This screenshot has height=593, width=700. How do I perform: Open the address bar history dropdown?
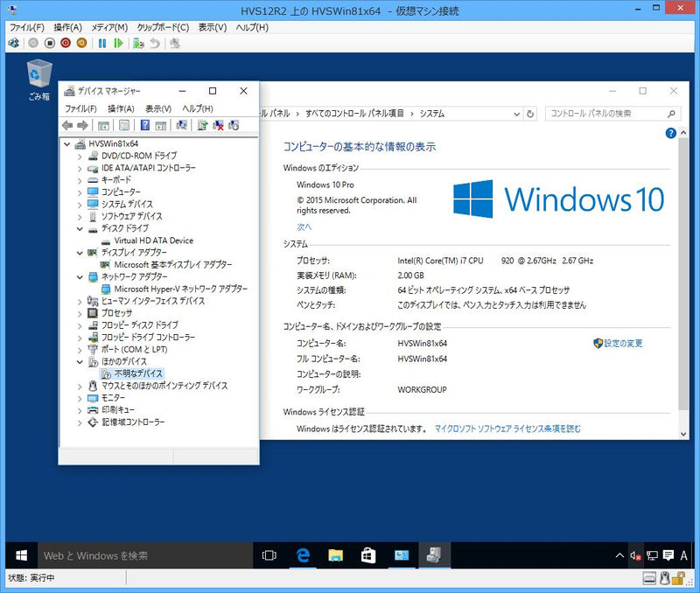tap(516, 114)
